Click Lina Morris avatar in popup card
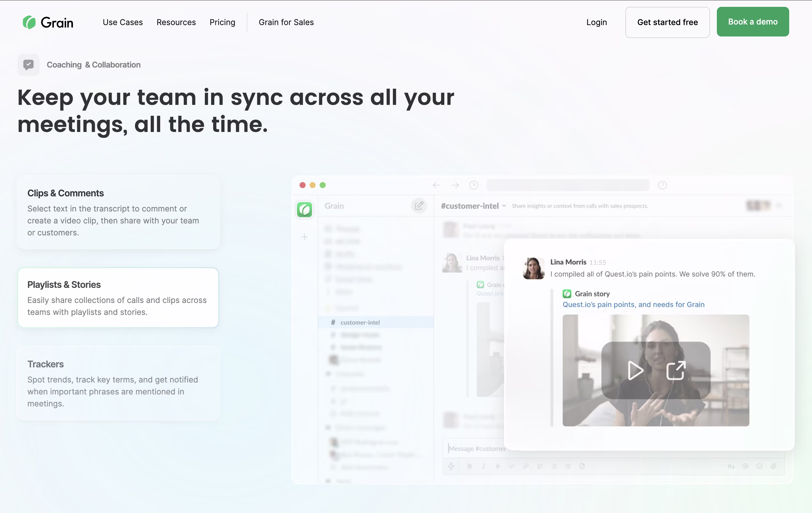Screen dimensions: 812x513 point(533,268)
